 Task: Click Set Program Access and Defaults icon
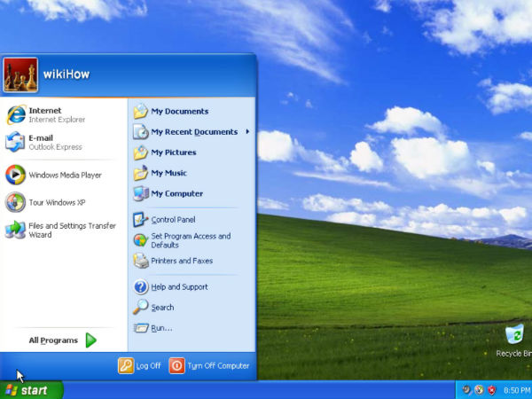point(140,240)
